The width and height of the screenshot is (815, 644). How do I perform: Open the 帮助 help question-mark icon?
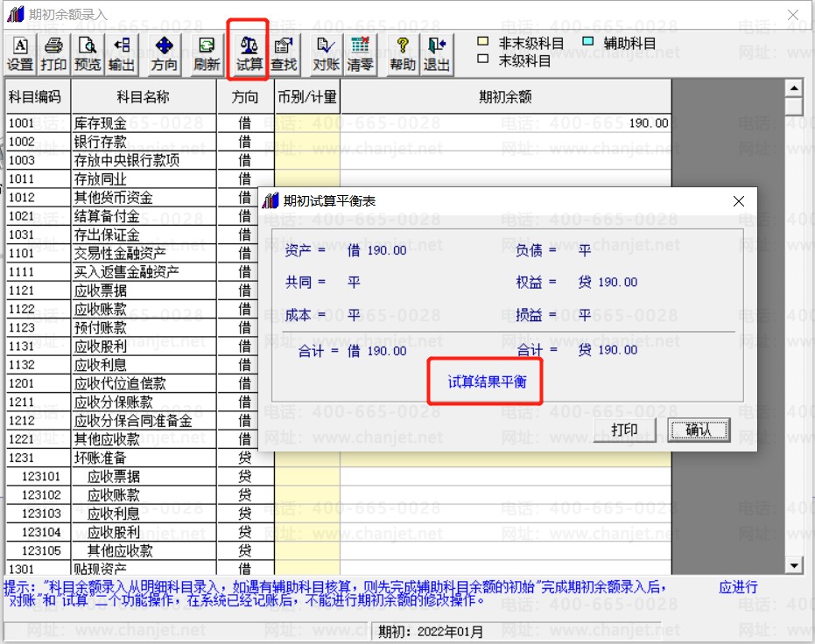coord(403,54)
